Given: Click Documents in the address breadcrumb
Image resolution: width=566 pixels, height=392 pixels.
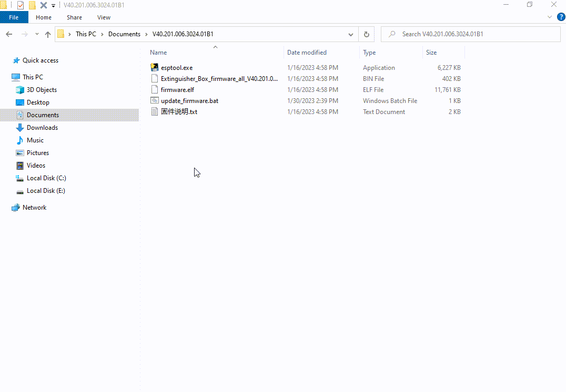Looking at the screenshot, I should pyautogui.click(x=124, y=34).
